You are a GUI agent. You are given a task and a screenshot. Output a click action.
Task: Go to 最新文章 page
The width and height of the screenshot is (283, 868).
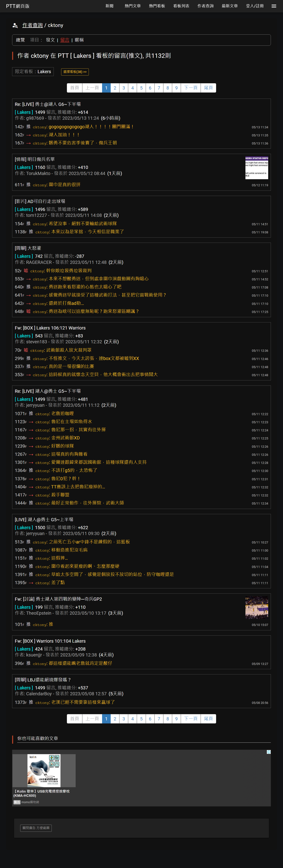pos(230,6)
